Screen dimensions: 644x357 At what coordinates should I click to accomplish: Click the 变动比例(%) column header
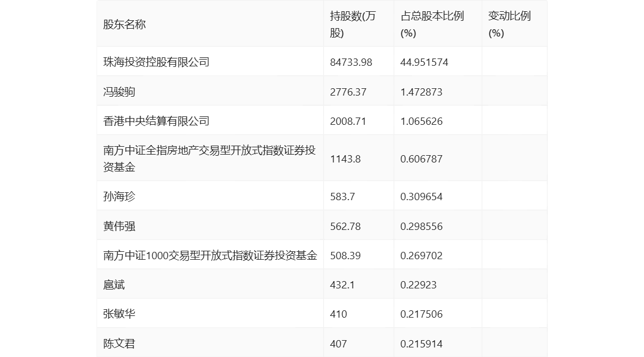point(509,24)
